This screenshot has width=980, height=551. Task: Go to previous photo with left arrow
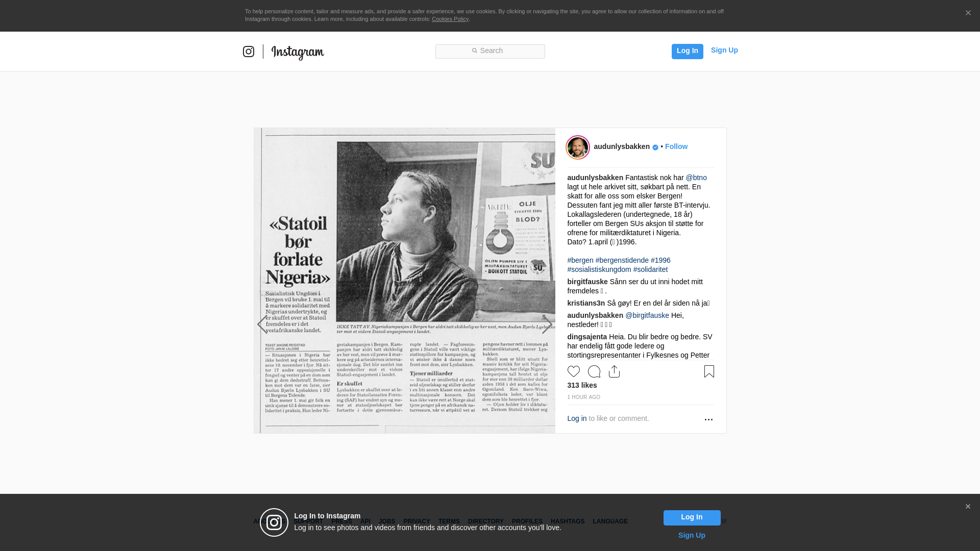point(262,324)
